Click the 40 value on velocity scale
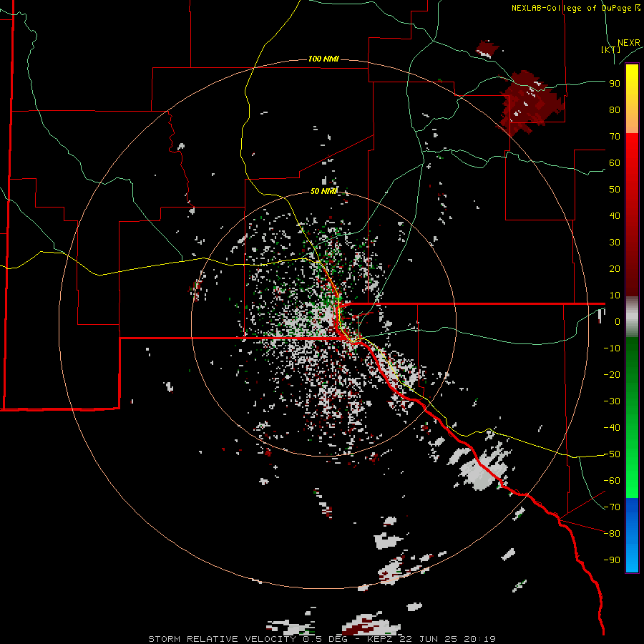Screen dimensions: 644x644 tap(615, 216)
